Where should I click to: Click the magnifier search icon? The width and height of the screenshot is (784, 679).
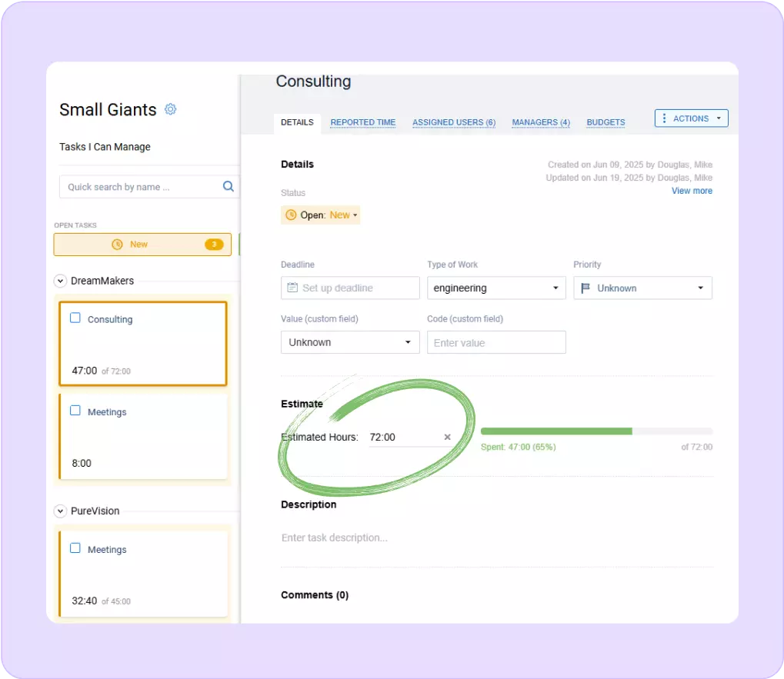click(x=228, y=186)
